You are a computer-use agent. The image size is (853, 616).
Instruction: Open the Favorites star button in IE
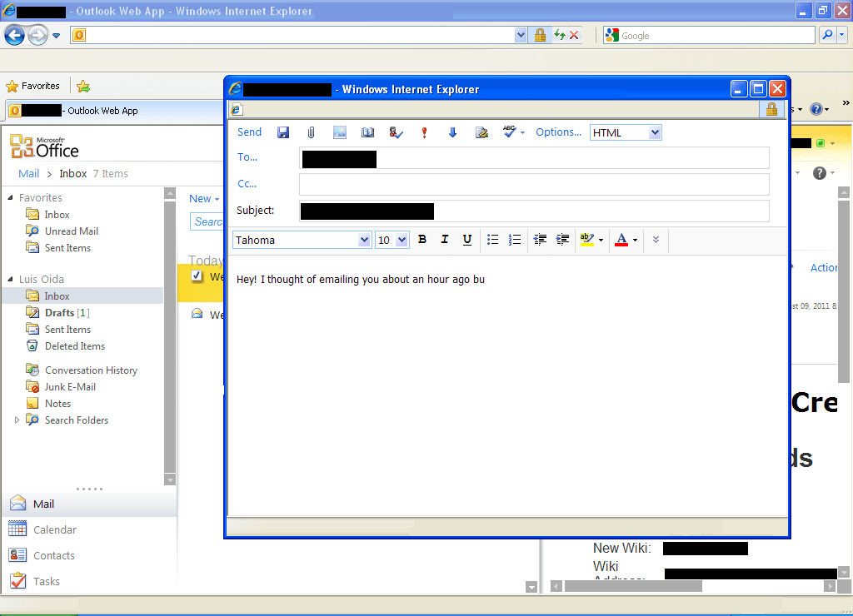[32, 86]
